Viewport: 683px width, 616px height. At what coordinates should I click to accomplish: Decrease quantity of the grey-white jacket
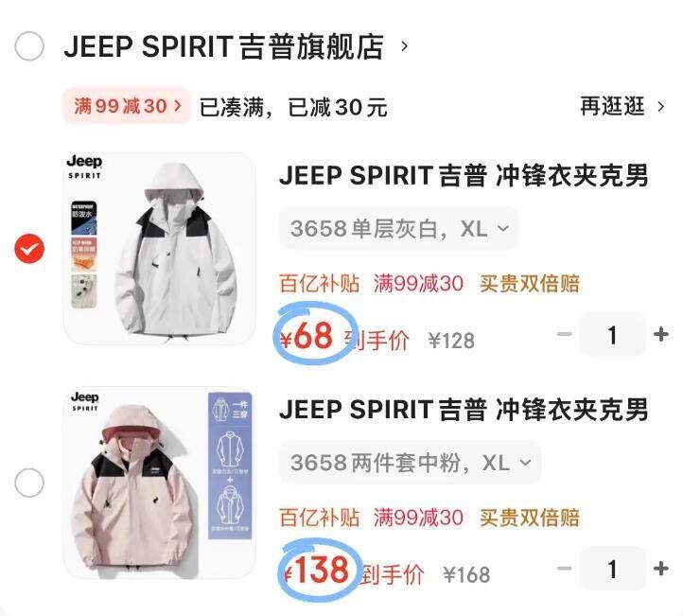coord(565,335)
